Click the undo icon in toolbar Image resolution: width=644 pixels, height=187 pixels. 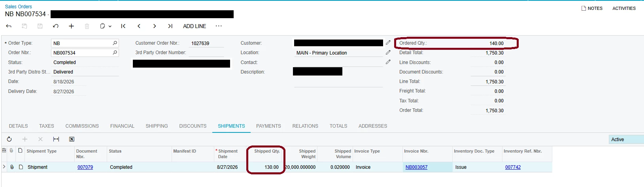pyautogui.click(x=55, y=26)
